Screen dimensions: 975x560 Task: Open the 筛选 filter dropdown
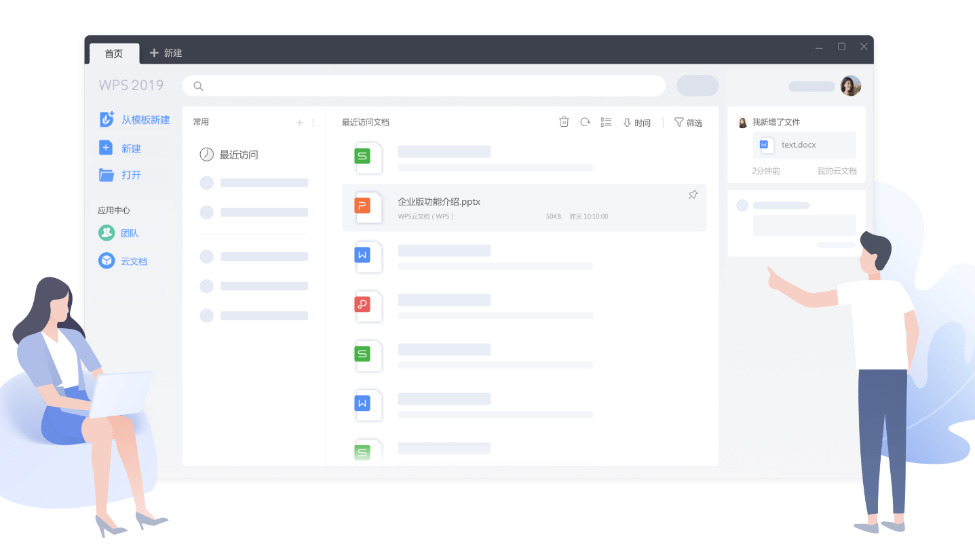[688, 123]
